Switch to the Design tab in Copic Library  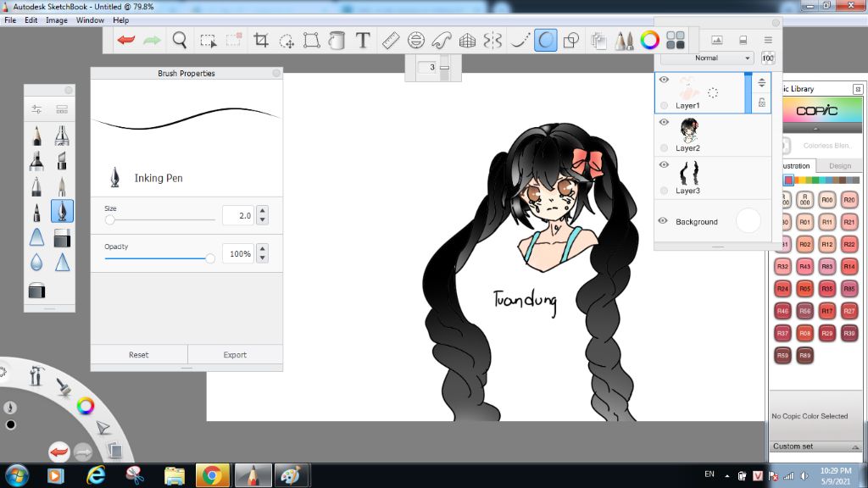point(840,165)
